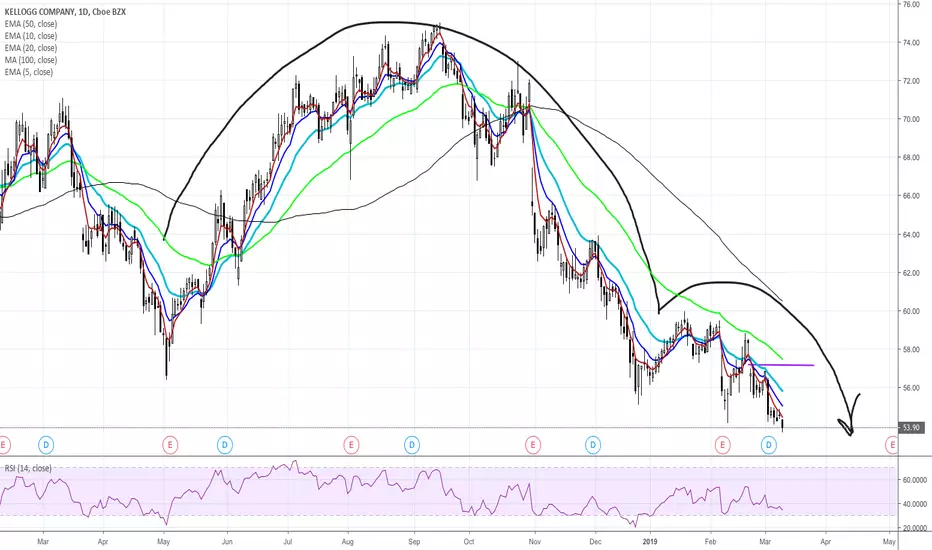Select the dividend D marker near Dec

(x=593, y=444)
